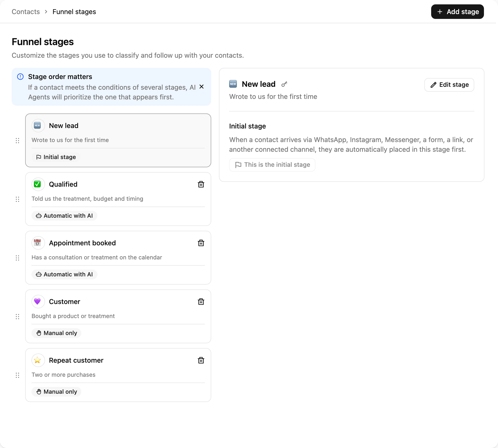
Task: Click the info icon in the notice
Action: point(20,77)
